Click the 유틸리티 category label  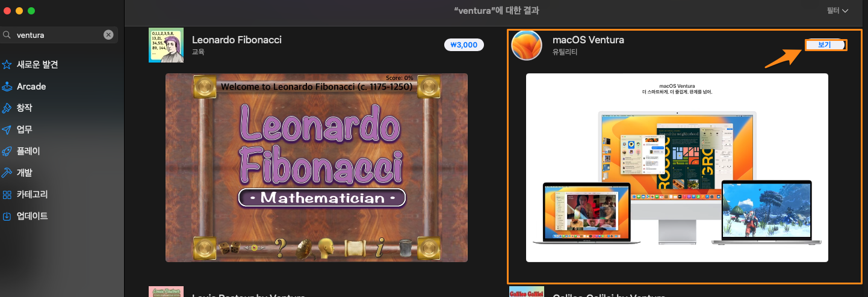pyautogui.click(x=565, y=52)
